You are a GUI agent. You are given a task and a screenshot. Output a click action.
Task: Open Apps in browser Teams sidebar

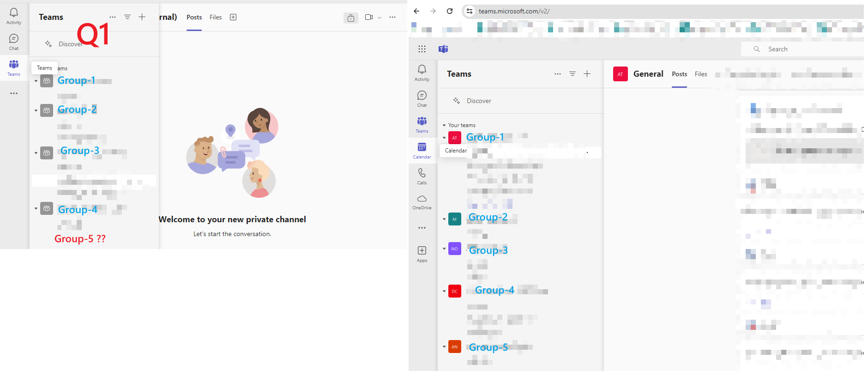(x=422, y=254)
